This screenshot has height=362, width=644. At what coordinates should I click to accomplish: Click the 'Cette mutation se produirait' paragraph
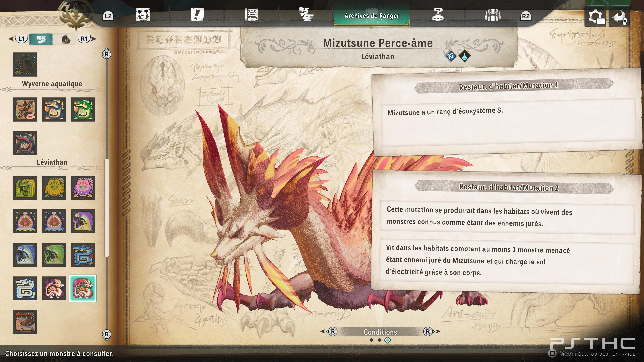[479, 216]
